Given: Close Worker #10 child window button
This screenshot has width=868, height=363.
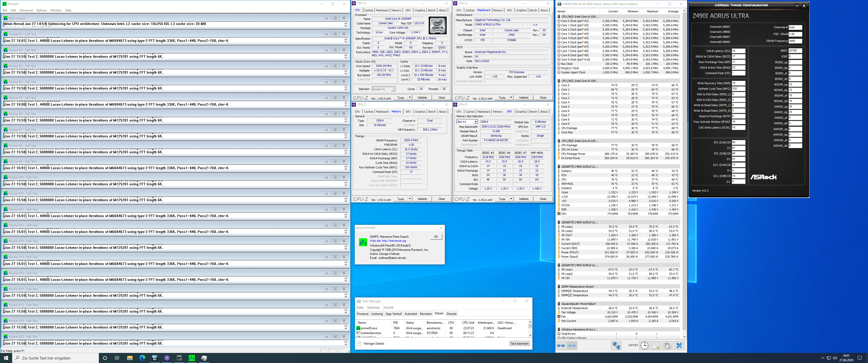Looking at the screenshot, I should (x=344, y=177).
